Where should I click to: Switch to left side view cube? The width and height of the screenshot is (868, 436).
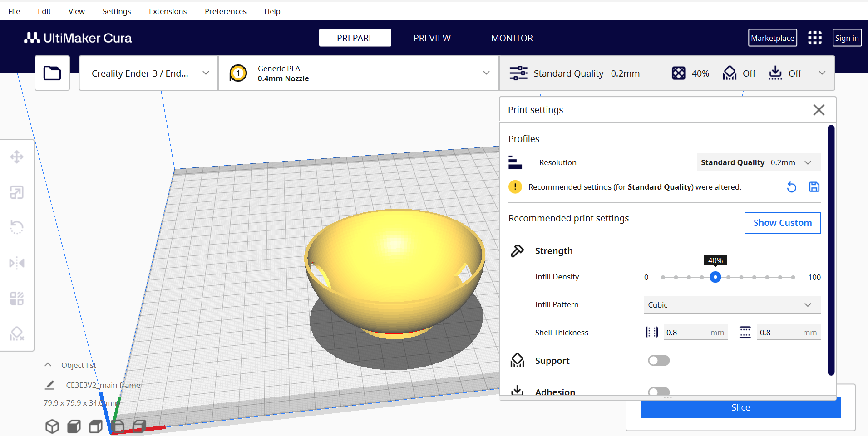[118, 426]
